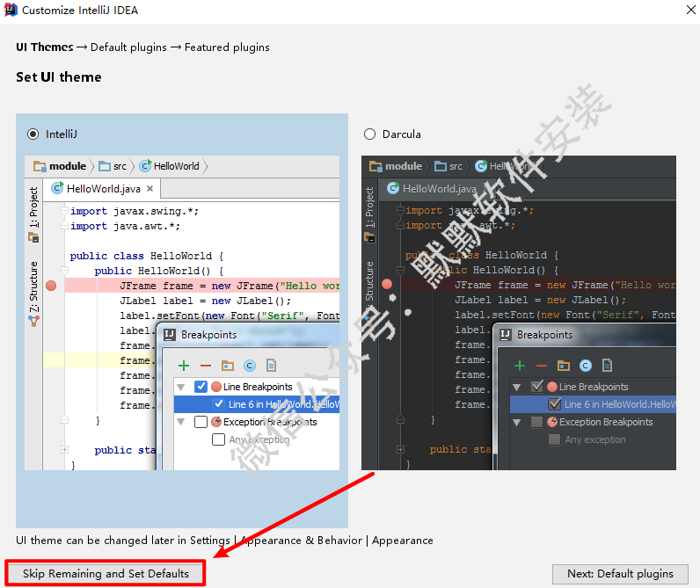Toggle Exception Breakpoints checkbox in Darcula preview

pos(536,422)
